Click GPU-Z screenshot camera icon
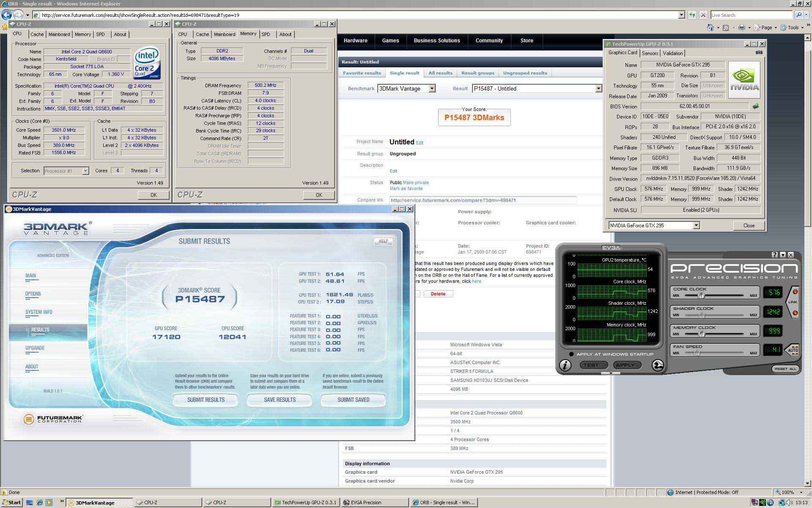The height and width of the screenshot is (508, 812). (x=759, y=52)
